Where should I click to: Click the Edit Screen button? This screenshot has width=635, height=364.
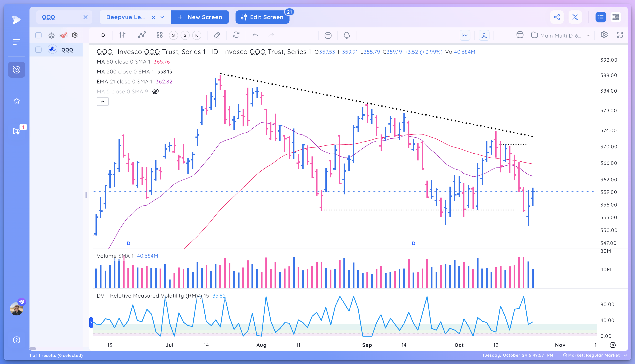(262, 17)
